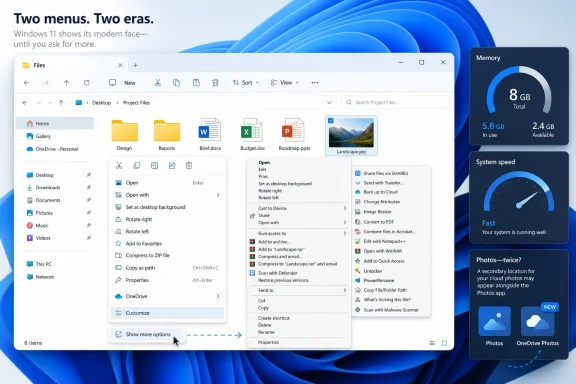The image size is (576, 384).
Task: Select the Brief.docx Word file
Action: coord(210,134)
